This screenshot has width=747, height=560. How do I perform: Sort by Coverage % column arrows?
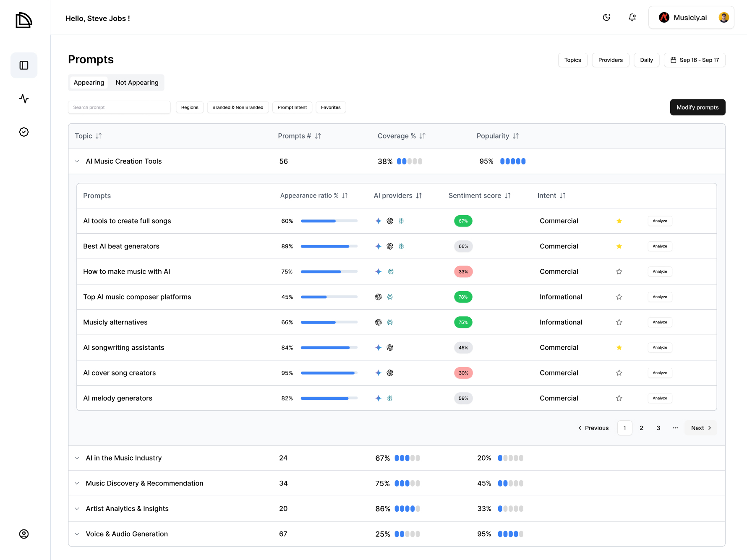click(x=422, y=136)
